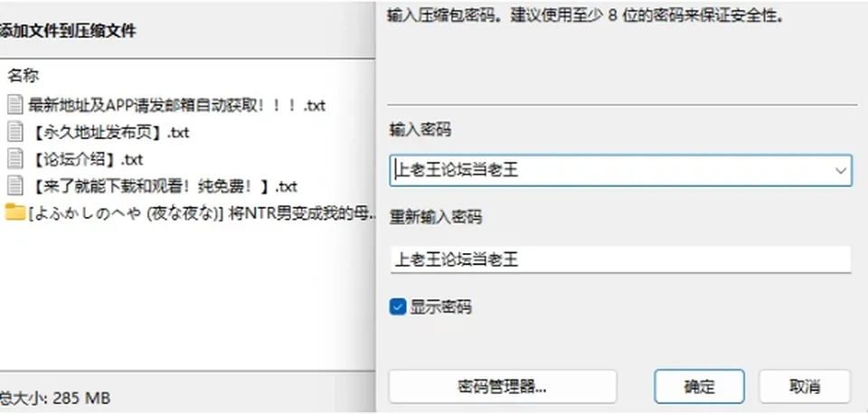
Task: Open the 密码管理器... button
Action: coord(502,386)
